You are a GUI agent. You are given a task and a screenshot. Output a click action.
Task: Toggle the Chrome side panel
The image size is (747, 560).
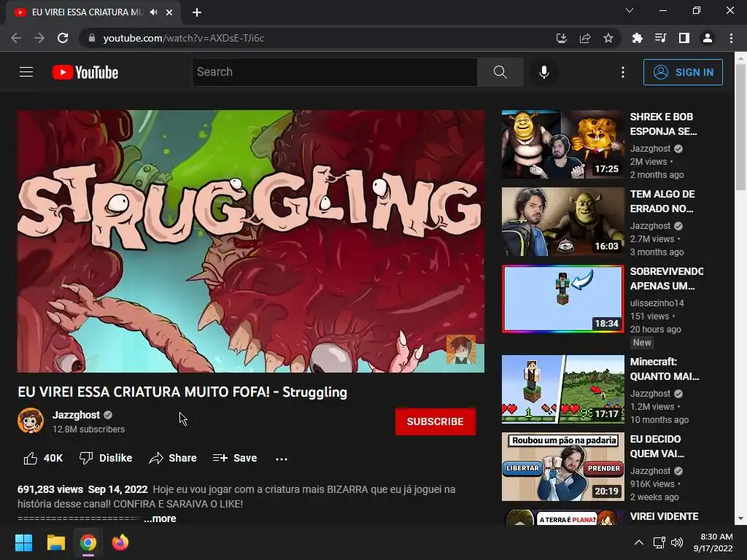pyautogui.click(x=684, y=38)
